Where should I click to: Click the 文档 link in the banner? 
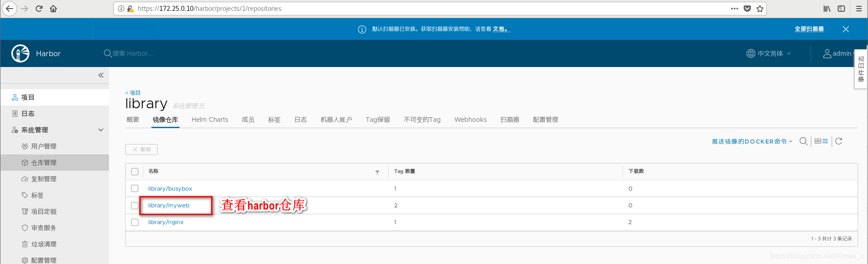coord(501,29)
